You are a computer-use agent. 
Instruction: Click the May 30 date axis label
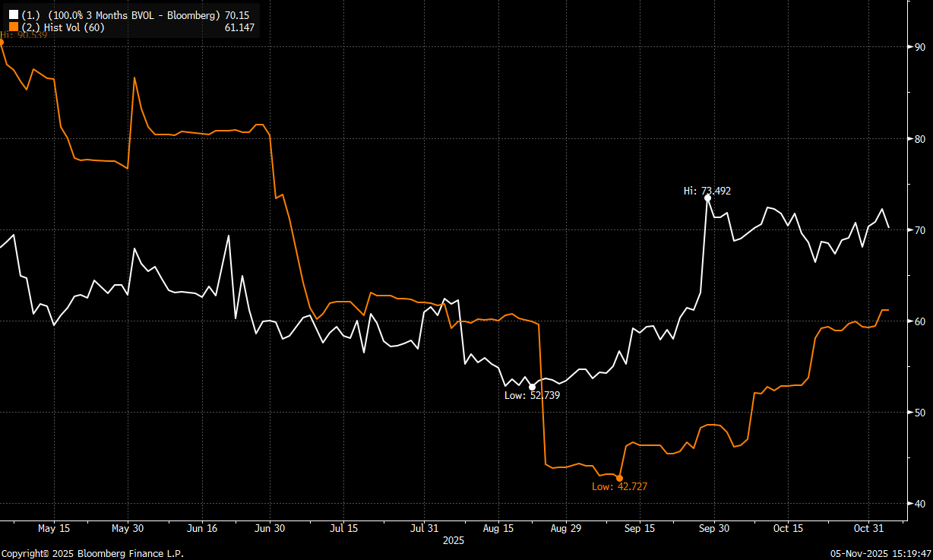click(x=128, y=528)
